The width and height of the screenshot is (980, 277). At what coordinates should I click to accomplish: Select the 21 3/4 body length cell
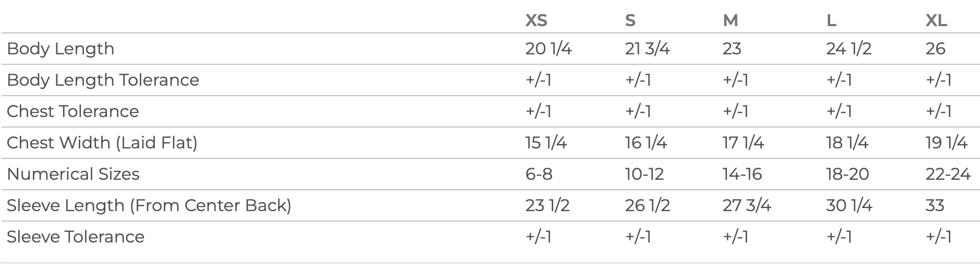647,49
